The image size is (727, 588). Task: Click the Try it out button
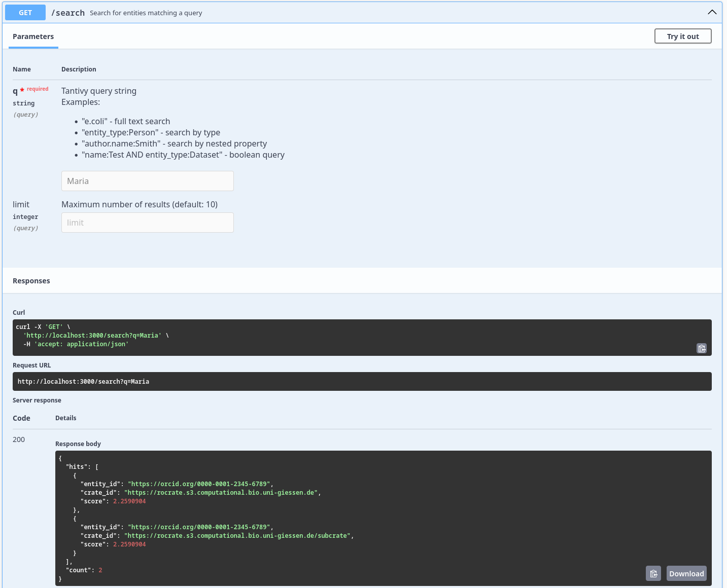682,36
